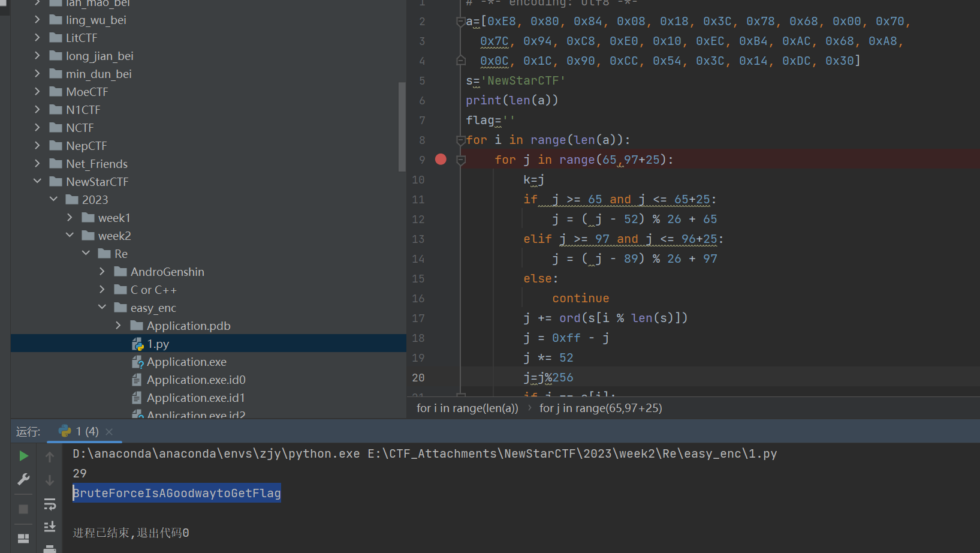Click the restore layout icon in Run panel

point(23,539)
